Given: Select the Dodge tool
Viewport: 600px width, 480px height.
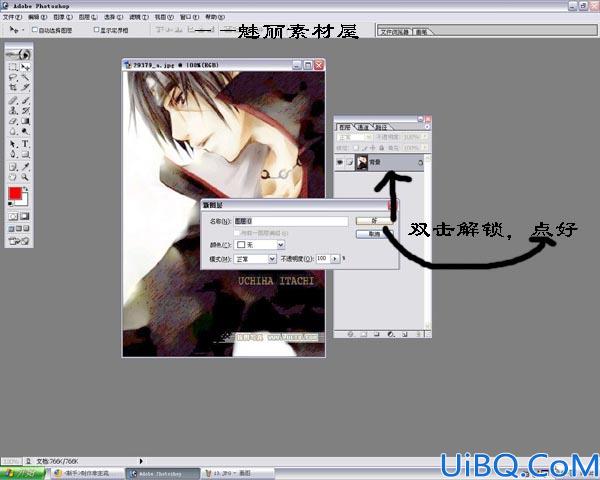Looking at the screenshot, I should click(25, 131).
